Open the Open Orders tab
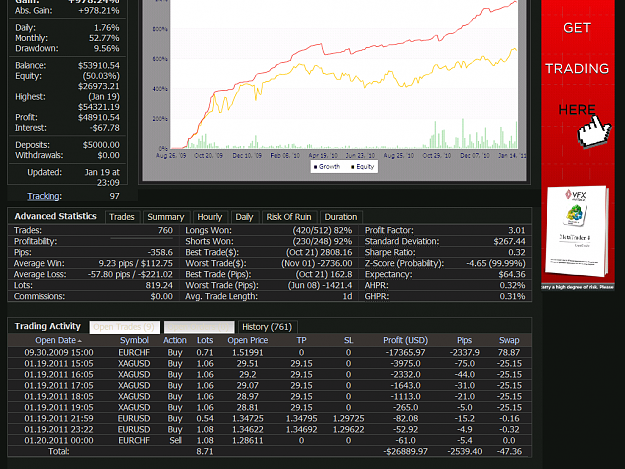This screenshot has width=625, height=469. tap(199, 327)
